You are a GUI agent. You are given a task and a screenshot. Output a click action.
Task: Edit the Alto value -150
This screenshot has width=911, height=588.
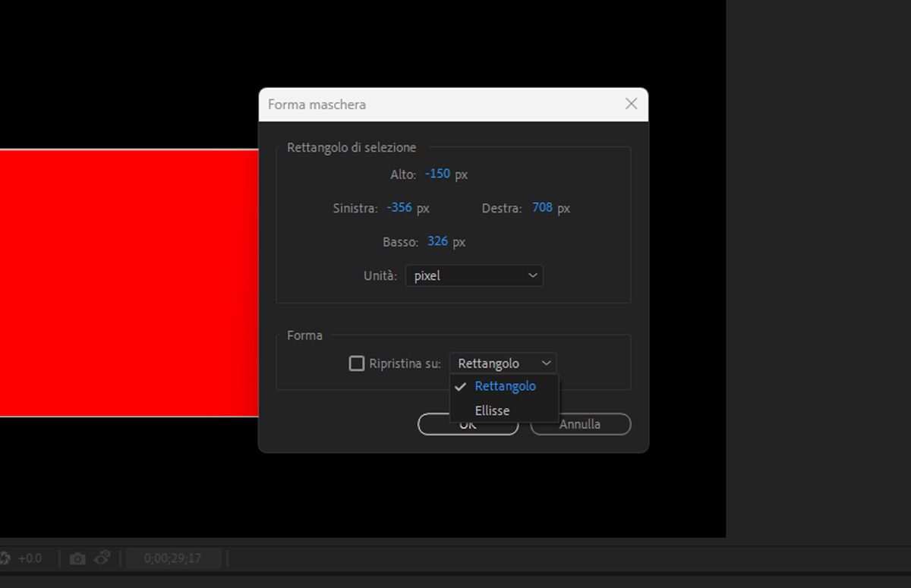click(x=437, y=174)
